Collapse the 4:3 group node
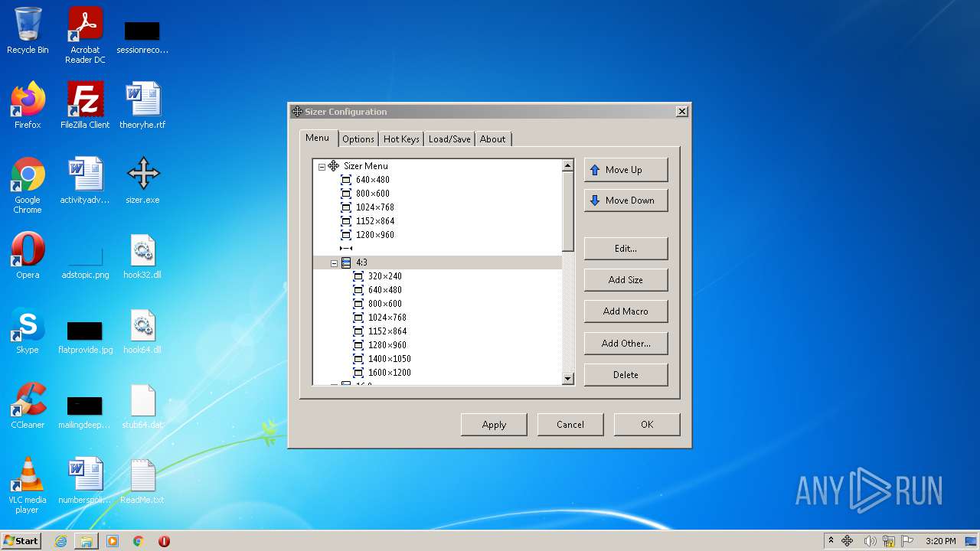The height and width of the screenshot is (551, 980). pyautogui.click(x=334, y=262)
